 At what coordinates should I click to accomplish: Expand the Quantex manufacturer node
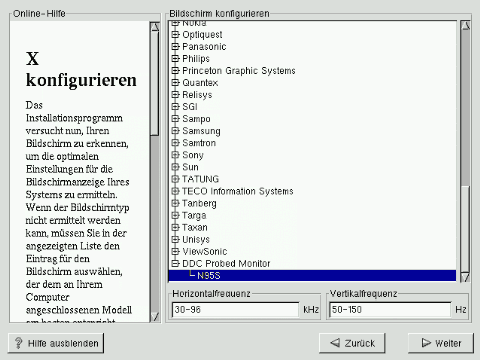[x=175, y=83]
